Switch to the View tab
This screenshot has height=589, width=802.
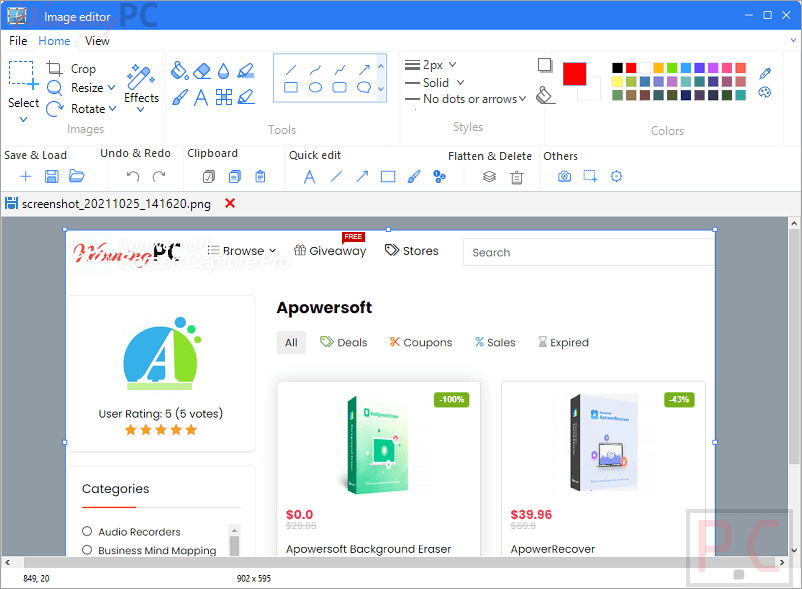tap(97, 41)
